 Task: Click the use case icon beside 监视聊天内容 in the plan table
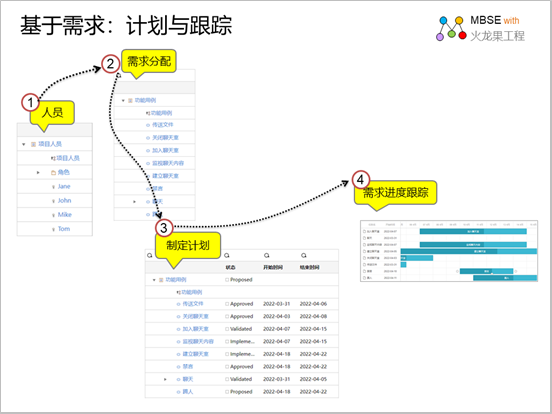(x=178, y=342)
